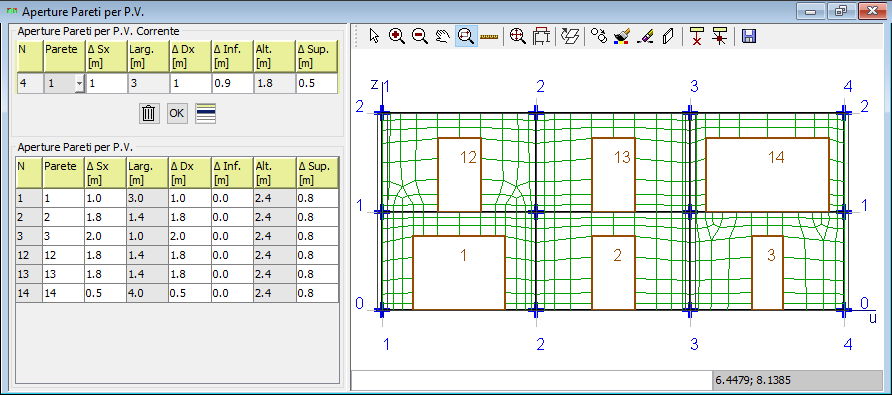Screen dimensions: 892x395
Task: Select the ruler measure tool
Action: 489,36
